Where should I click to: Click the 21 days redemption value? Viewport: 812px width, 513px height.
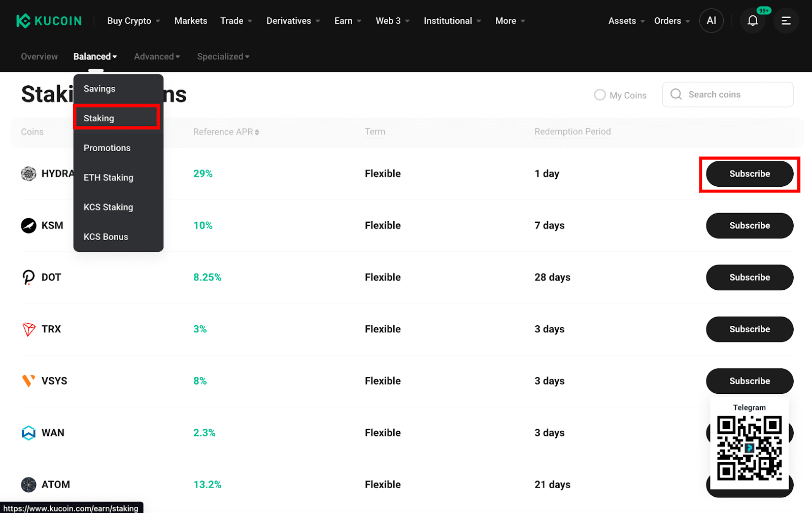[552, 485]
